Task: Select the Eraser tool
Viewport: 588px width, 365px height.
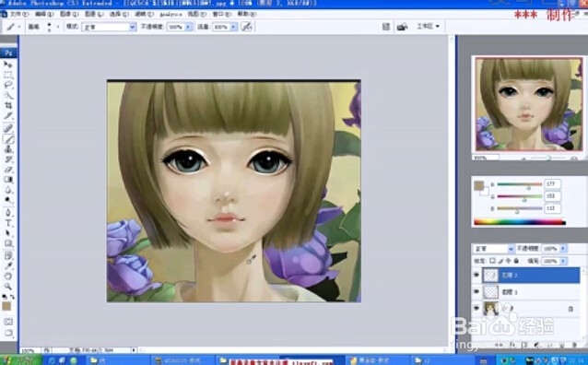Action: pyautogui.click(x=8, y=170)
